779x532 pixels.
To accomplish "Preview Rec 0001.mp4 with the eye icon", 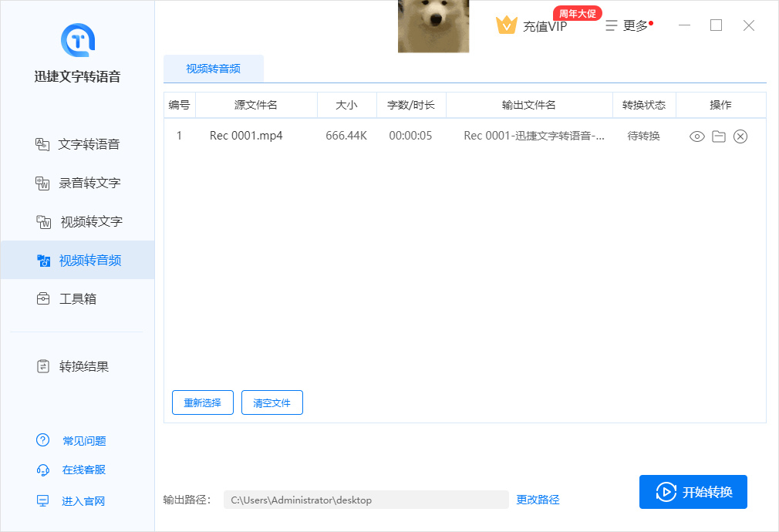I will (697, 136).
